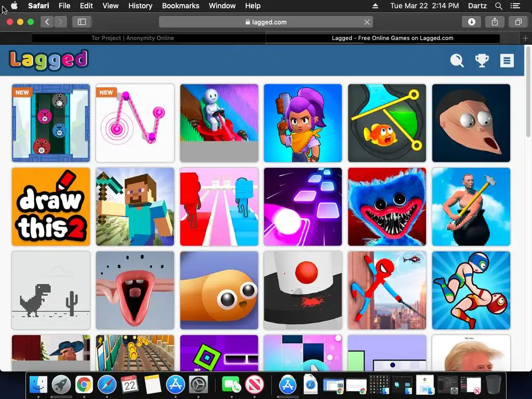Open Calendar from the Dock
Viewport: 532px width, 399px height.
pos(129,385)
